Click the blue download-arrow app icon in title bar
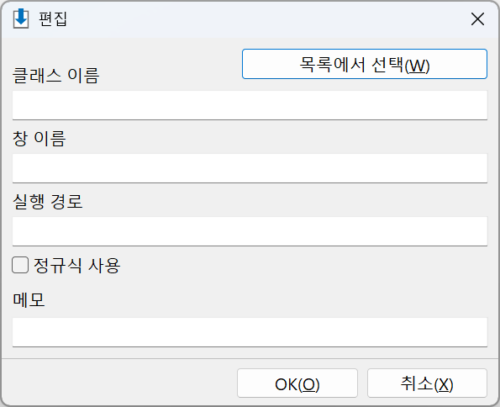The image size is (500, 407). tap(21, 19)
